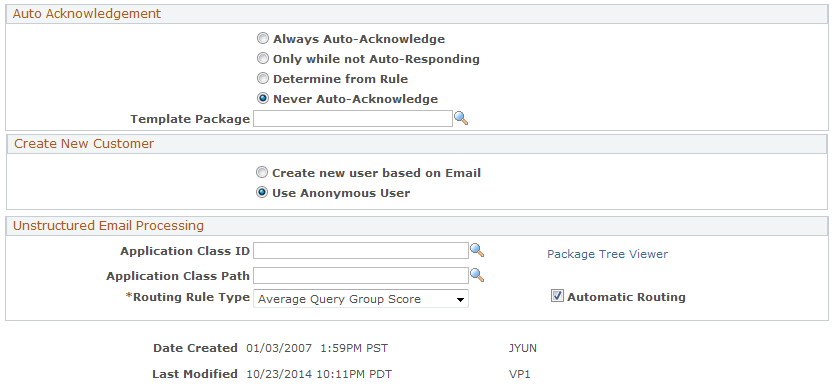
Task: Select Determine from Rule radio button
Action: click(x=263, y=78)
